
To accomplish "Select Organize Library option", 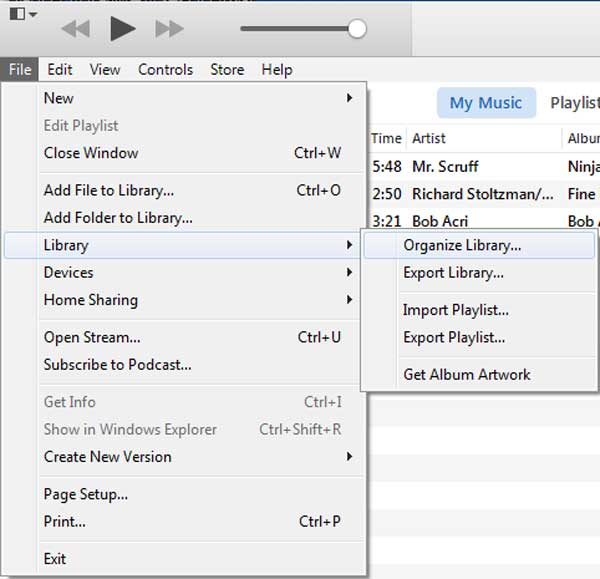I will tap(462, 245).
